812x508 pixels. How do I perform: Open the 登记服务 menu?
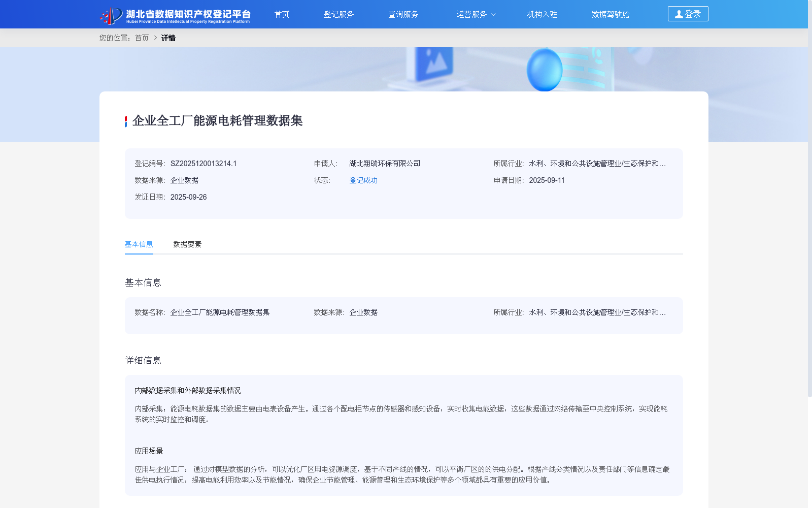tap(339, 14)
